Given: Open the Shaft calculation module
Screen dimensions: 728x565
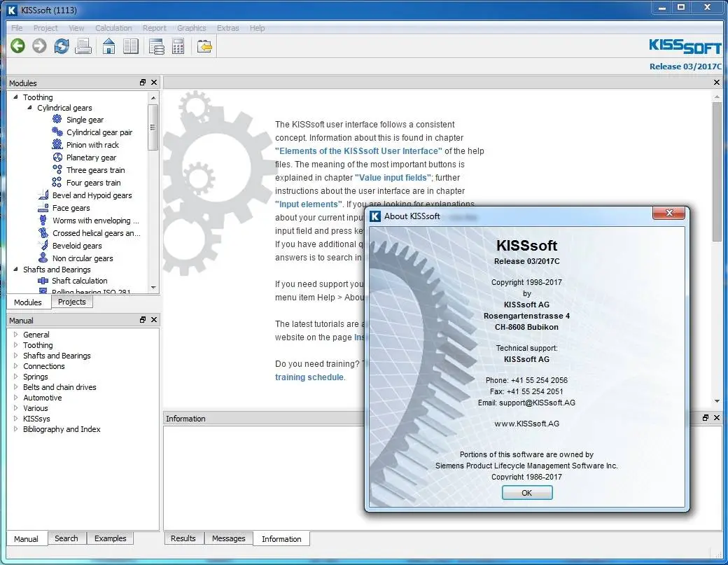Looking at the screenshot, I should (79, 281).
